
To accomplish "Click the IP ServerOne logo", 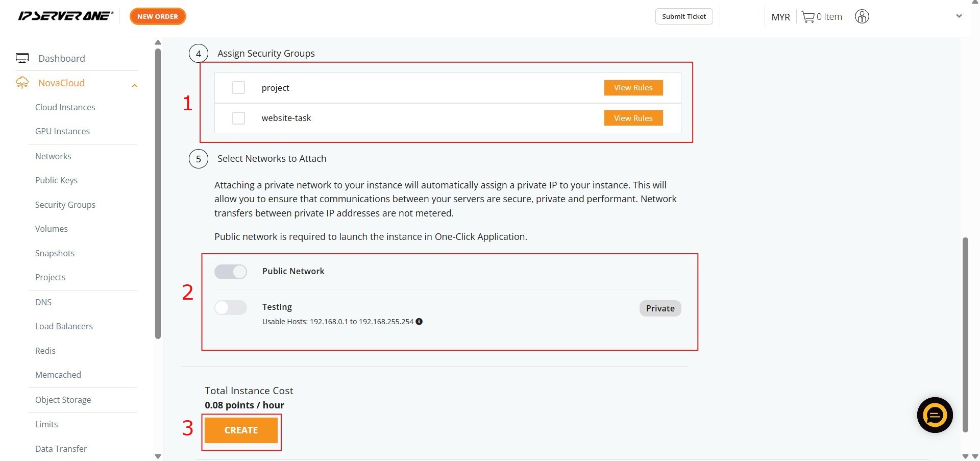I will click(x=65, y=16).
